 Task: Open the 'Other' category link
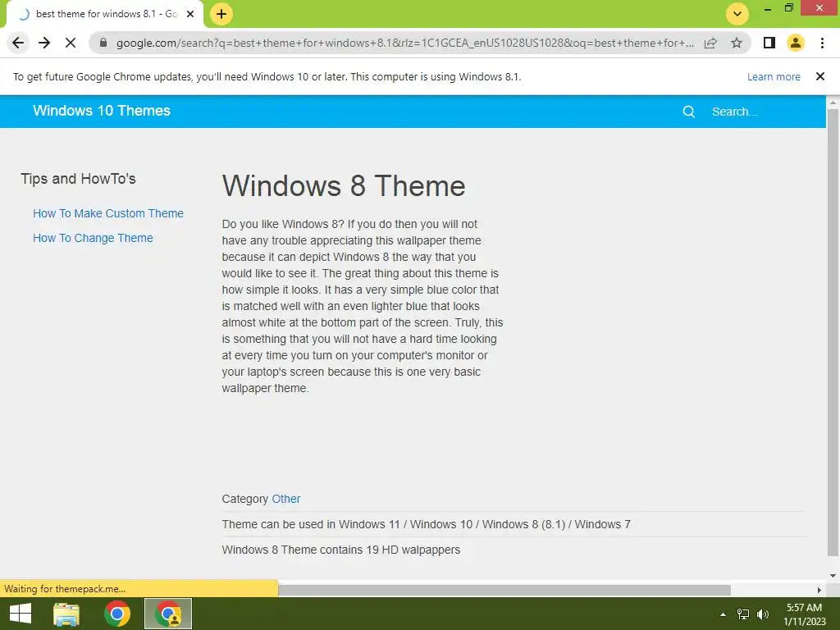286,499
